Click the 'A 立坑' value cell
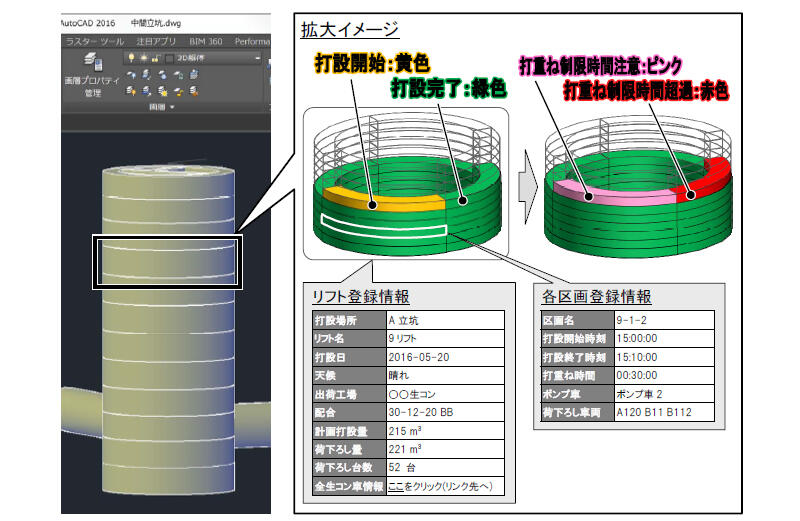 [x=445, y=320]
